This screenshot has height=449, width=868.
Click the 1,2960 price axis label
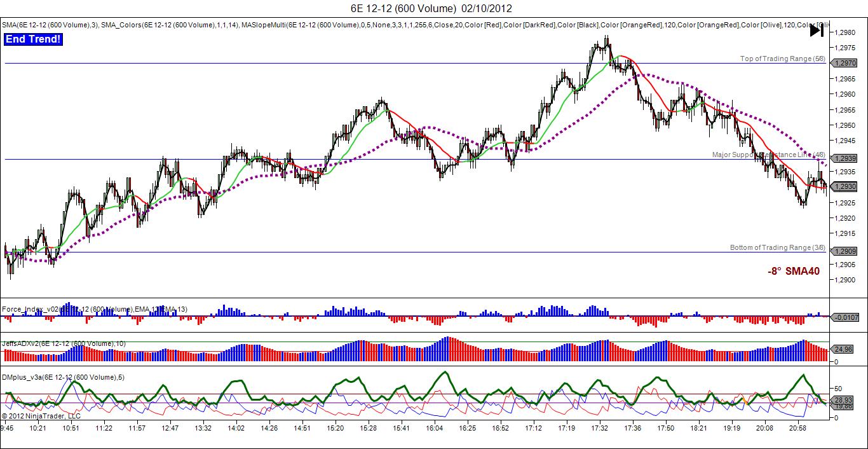[x=844, y=94]
